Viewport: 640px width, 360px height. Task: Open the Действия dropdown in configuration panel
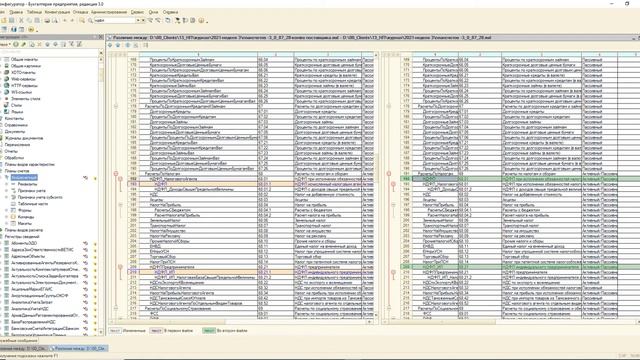5,44
